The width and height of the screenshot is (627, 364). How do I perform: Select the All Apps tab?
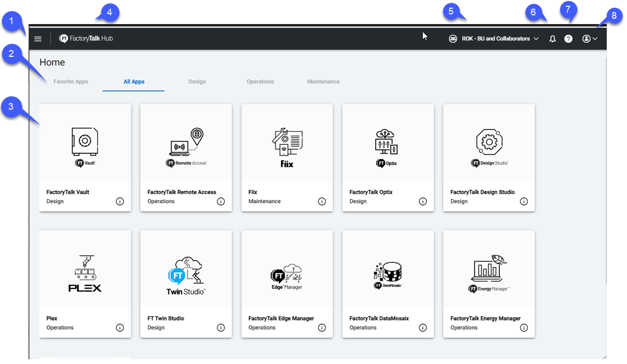134,82
